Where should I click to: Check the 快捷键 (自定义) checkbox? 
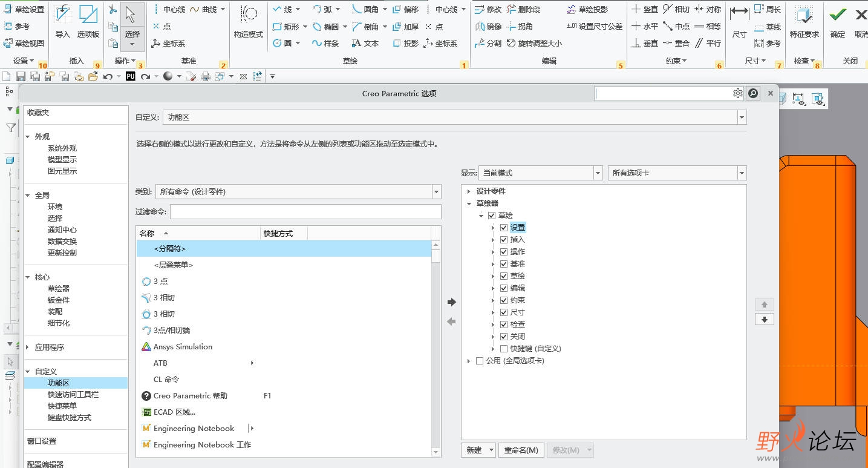click(x=504, y=349)
